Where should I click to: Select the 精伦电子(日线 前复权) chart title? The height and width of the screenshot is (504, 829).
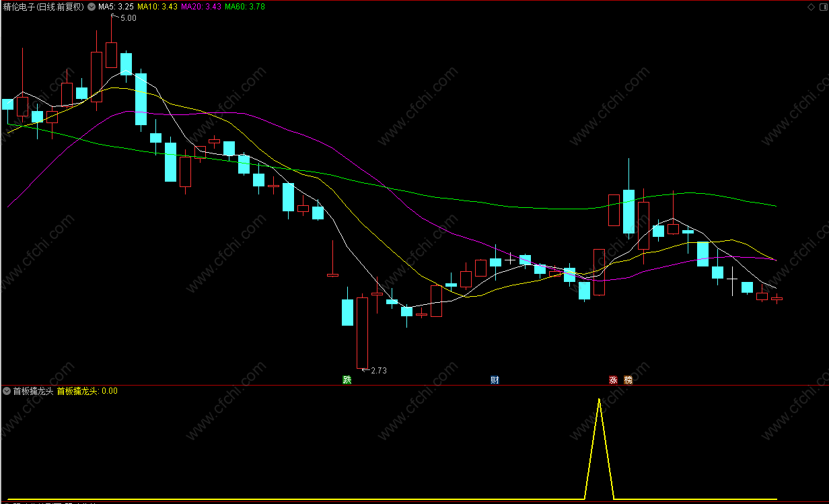[43, 7]
